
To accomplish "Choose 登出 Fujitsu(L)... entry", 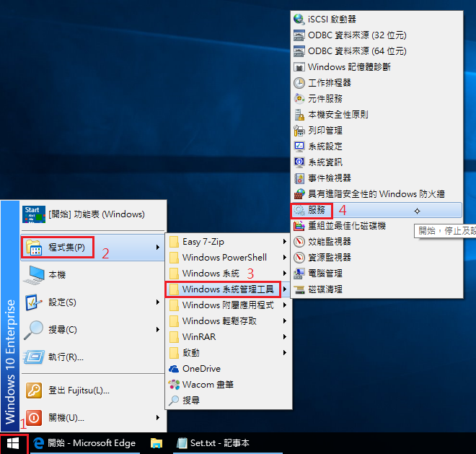I will point(79,390).
